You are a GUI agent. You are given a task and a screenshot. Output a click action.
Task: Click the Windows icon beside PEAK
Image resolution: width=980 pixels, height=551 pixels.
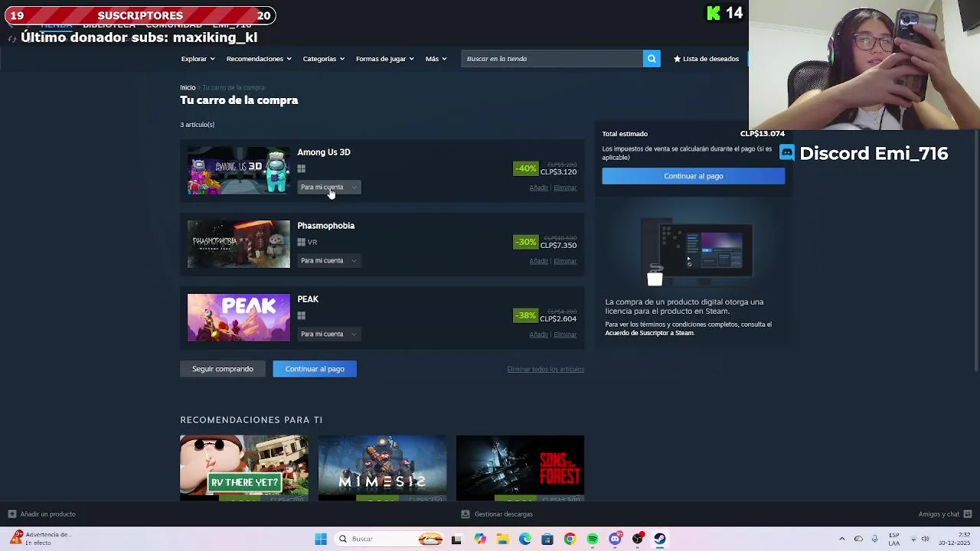coord(302,315)
